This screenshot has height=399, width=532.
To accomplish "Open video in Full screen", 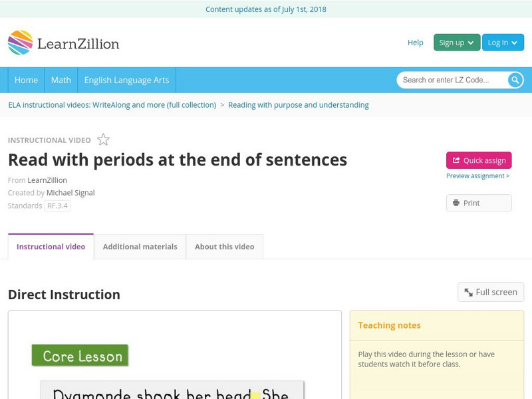I will tap(491, 292).
